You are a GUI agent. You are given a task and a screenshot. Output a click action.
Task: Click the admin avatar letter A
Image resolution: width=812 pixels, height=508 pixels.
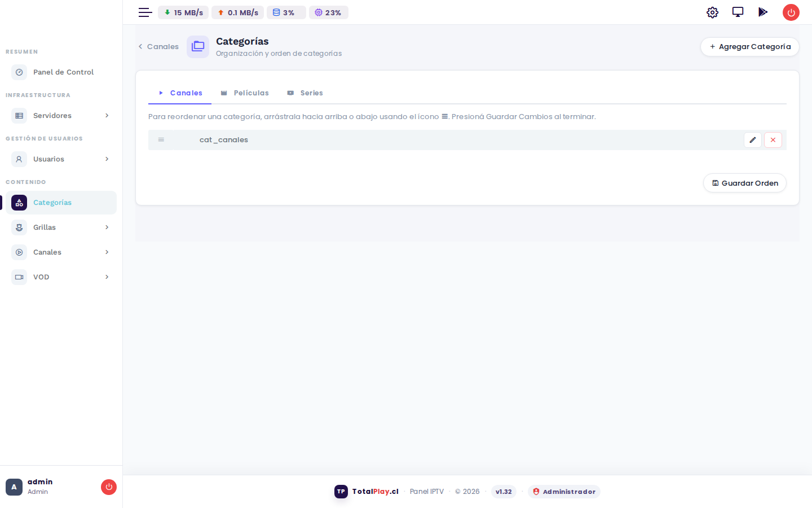tap(14, 487)
